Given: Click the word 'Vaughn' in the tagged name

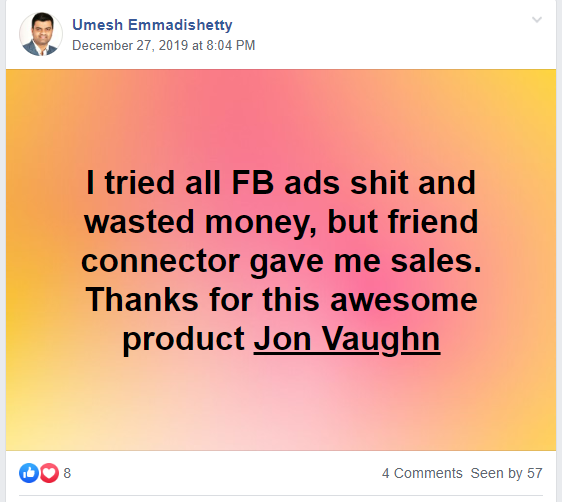Looking at the screenshot, I should (381, 340).
